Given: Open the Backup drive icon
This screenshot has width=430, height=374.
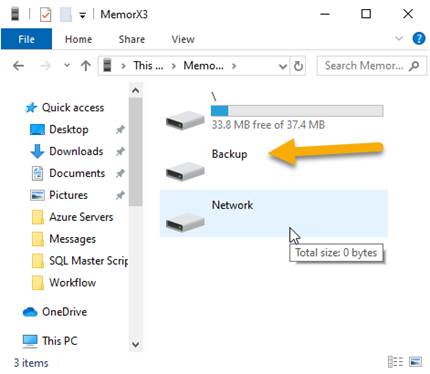Looking at the screenshot, I should click(x=185, y=171).
